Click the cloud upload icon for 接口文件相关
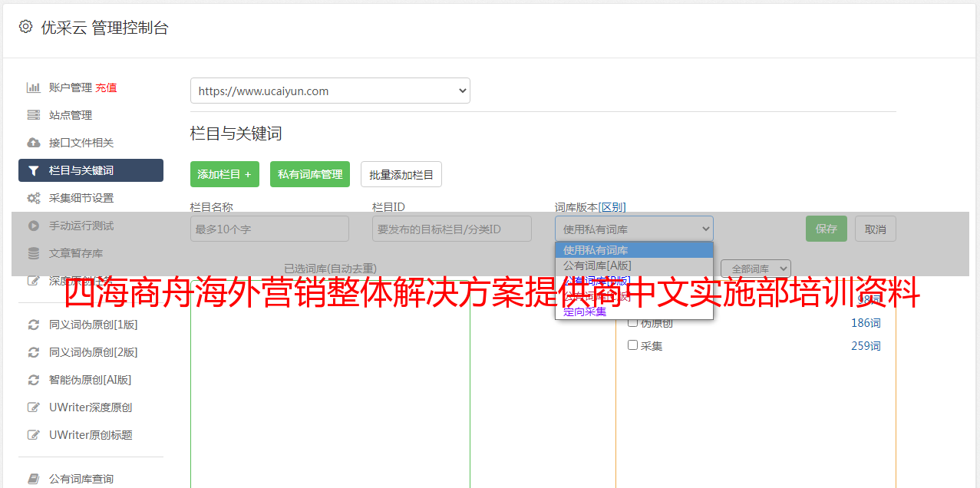Screen dimensions: 980x488 point(34,143)
